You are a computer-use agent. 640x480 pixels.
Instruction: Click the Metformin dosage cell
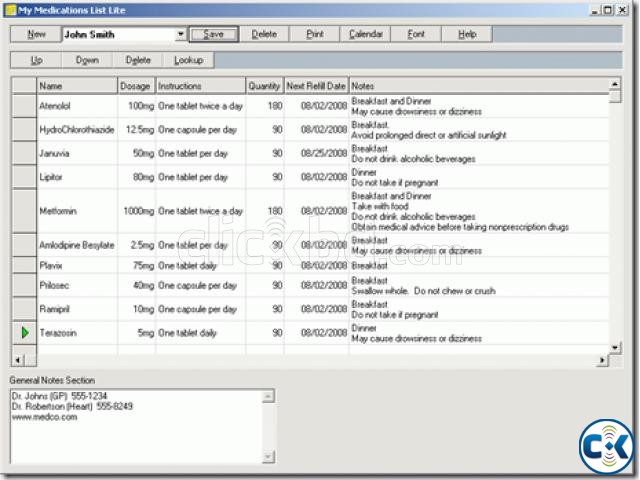pos(136,211)
